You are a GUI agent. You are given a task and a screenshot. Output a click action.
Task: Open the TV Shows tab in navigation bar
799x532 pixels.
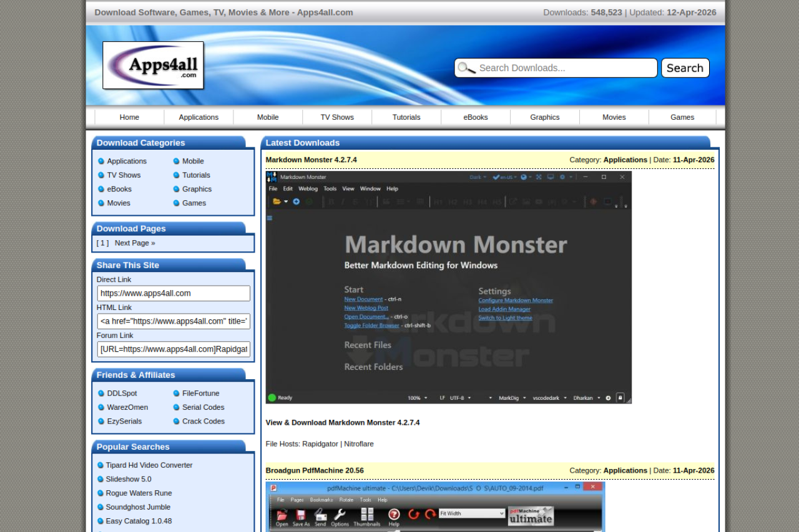pyautogui.click(x=337, y=117)
